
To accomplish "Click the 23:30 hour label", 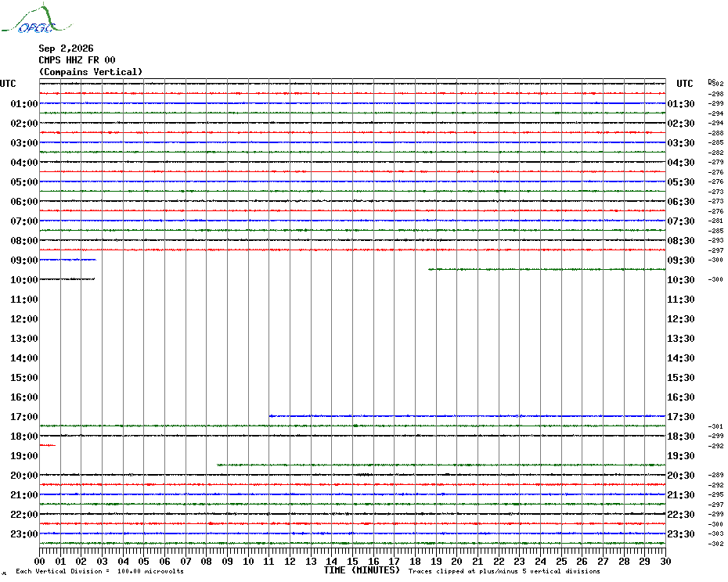I will pos(681,534).
